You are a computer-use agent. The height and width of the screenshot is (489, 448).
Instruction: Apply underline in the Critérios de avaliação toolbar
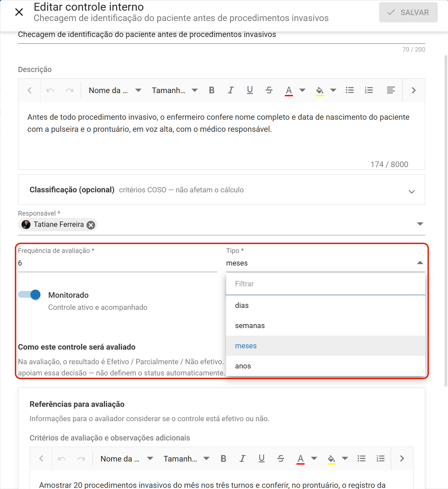click(x=262, y=459)
